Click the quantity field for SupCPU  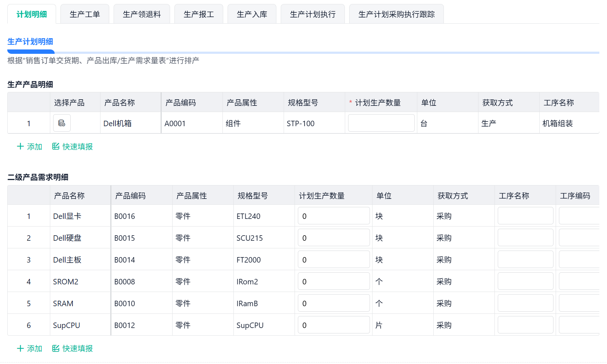coord(334,325)
